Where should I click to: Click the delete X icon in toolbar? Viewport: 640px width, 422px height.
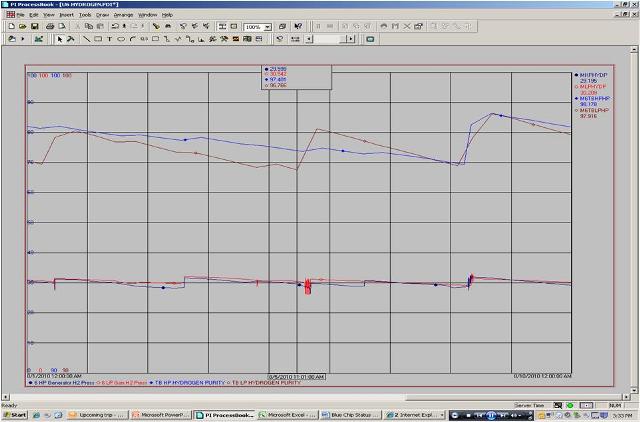click(x=407, y=27)
